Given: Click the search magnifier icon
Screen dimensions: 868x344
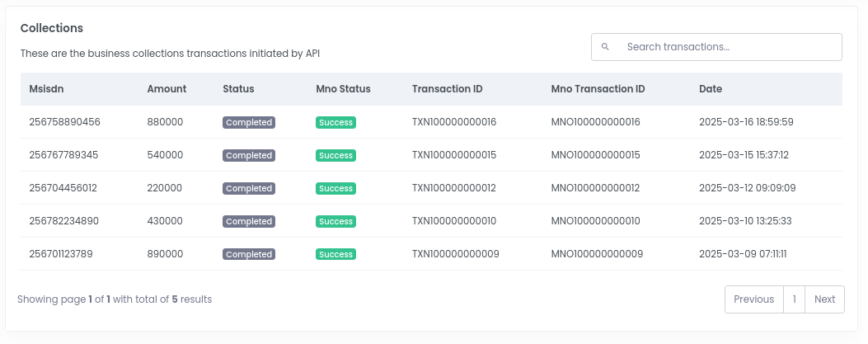Looking at the screenshot, I should pos(605,47).
